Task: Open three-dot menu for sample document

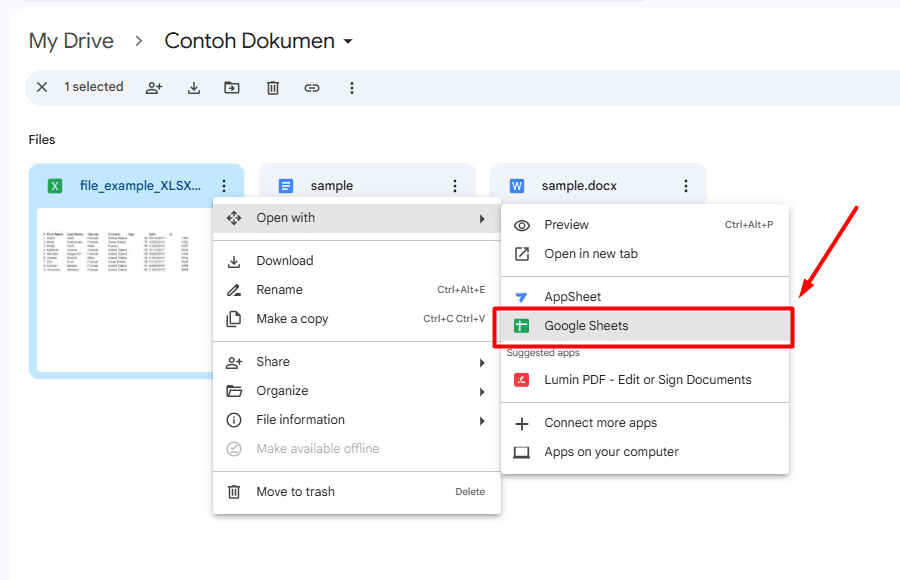Action: click(x=455, y=185)
